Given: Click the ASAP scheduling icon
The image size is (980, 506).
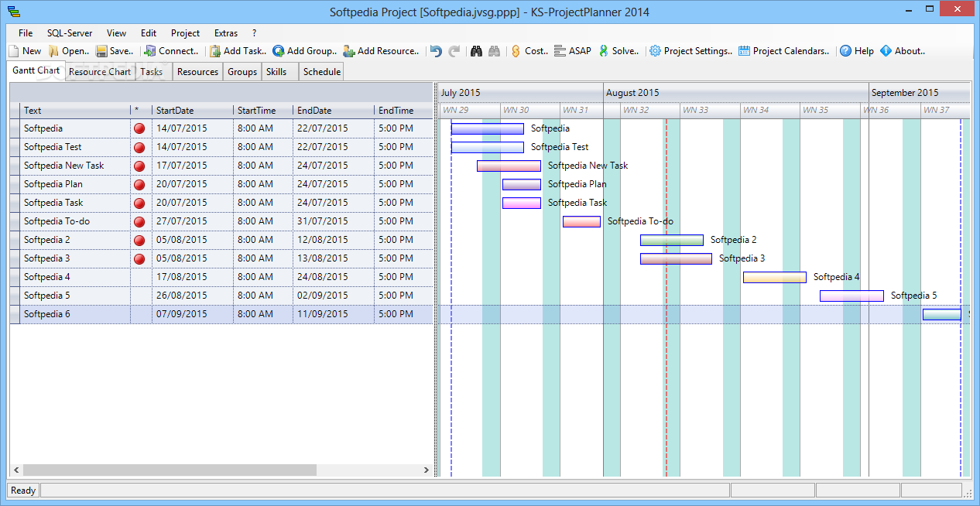Looking at the screenshot, I should pos(560,51).
